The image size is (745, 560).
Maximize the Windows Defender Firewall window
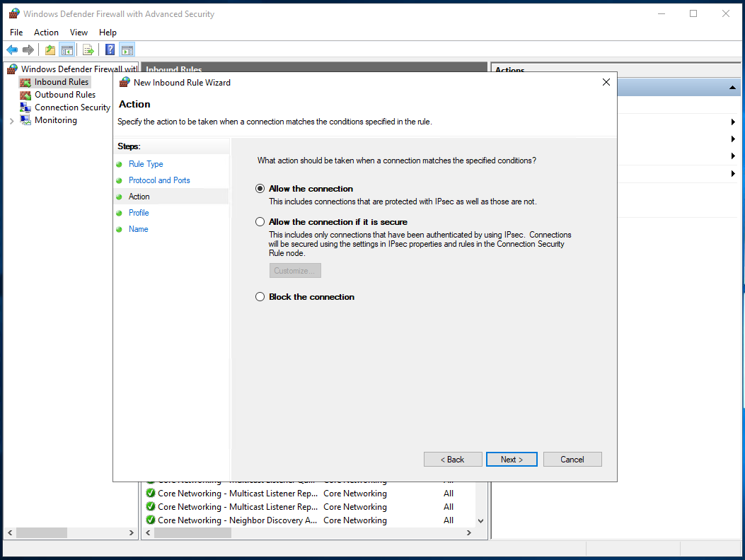[x=693, y=13]
